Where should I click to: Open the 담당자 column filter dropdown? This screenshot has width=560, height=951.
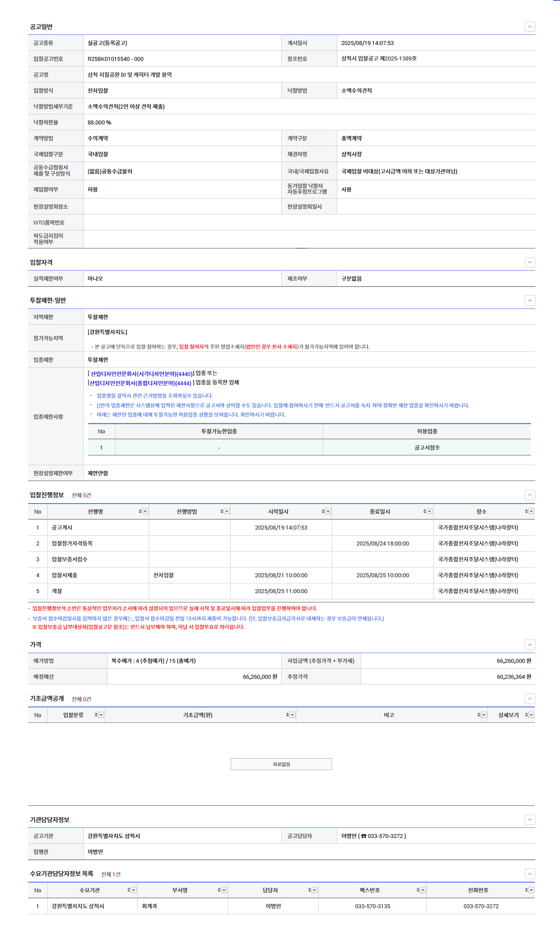[x=315, y=890]
